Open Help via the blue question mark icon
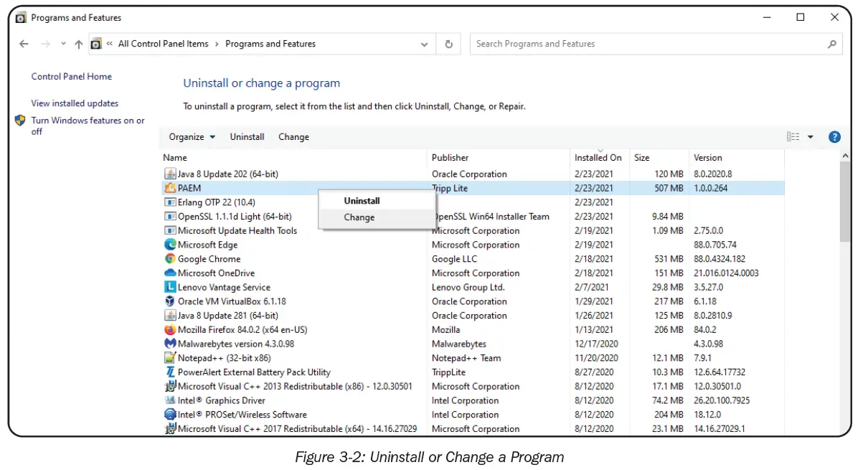This screenshot has width=868, height=470. tap(834, 136)
